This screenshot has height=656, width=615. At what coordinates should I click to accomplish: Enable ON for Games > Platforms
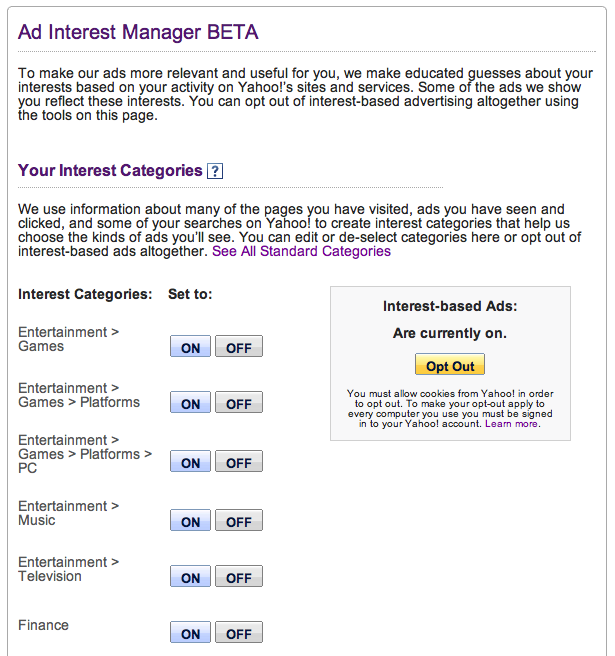[x=190, y=404]
